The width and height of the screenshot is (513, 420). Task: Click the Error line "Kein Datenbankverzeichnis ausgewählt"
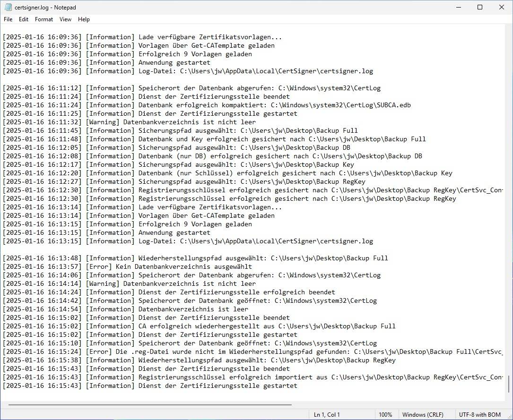[x=183, y=266]
